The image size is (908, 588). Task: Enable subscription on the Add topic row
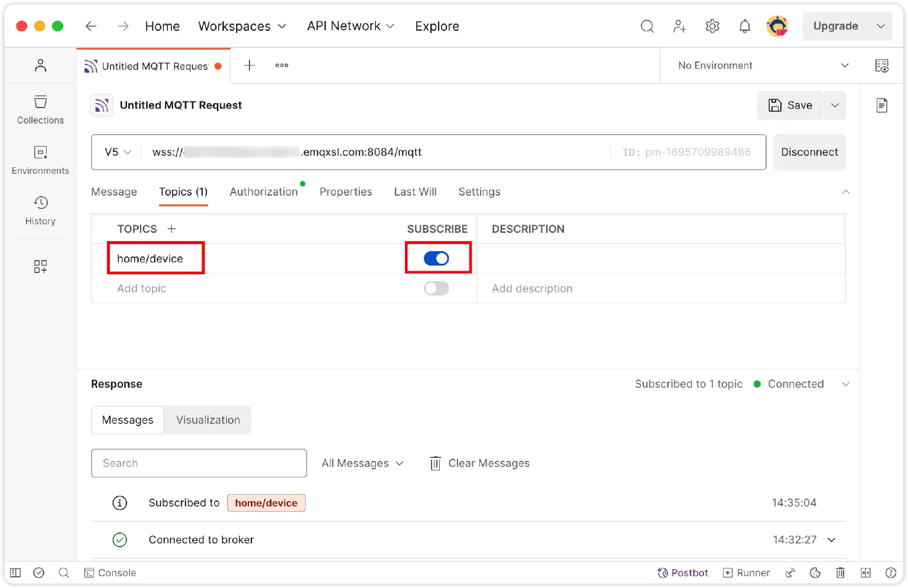[436, 288]
